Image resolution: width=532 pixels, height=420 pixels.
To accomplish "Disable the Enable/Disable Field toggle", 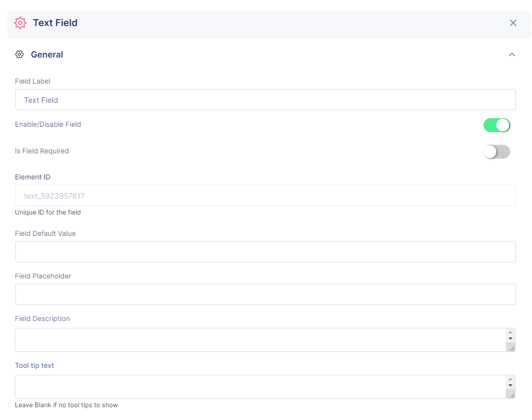I will tap(497, 125).
